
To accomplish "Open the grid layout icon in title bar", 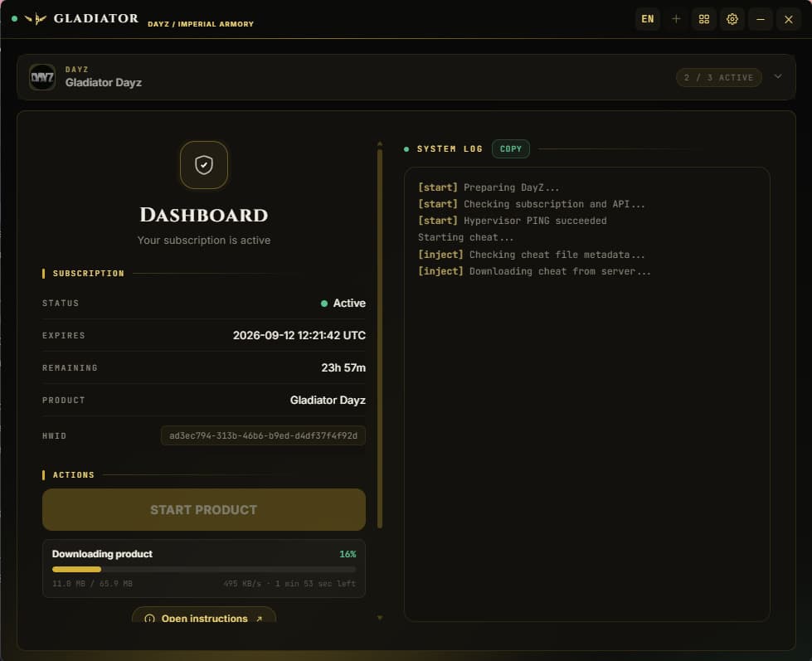I will click(x=704, y=19).
